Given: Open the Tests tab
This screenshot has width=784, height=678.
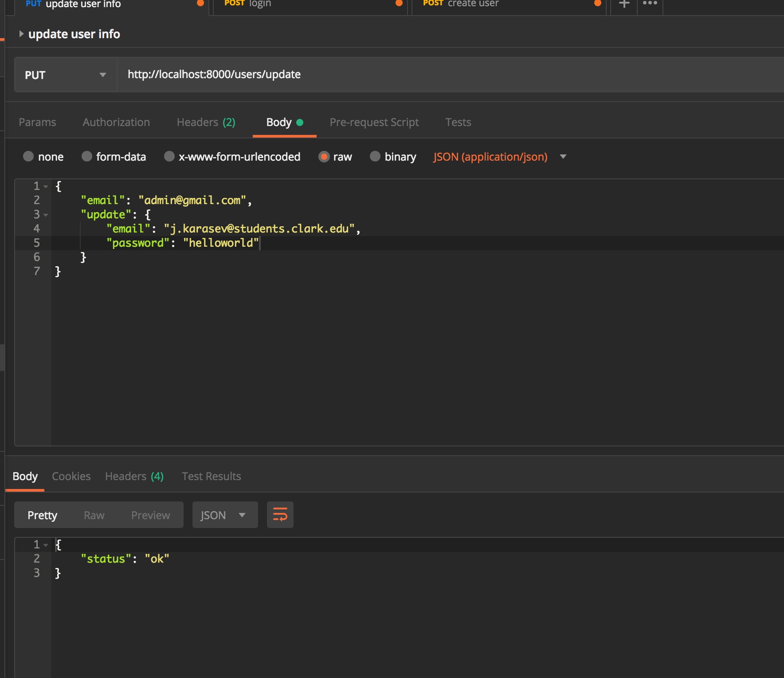Looking at the screenshot, I should point(458,122).
